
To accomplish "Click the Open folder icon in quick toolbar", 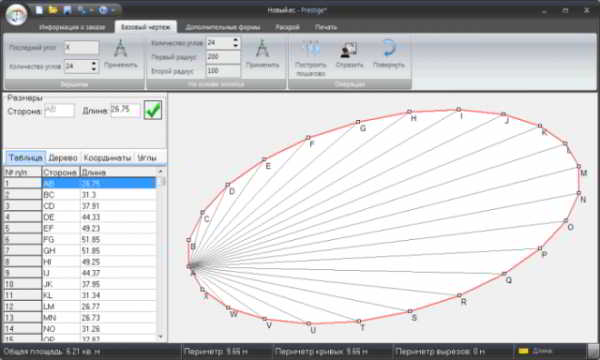I will (x=53, y=10).
